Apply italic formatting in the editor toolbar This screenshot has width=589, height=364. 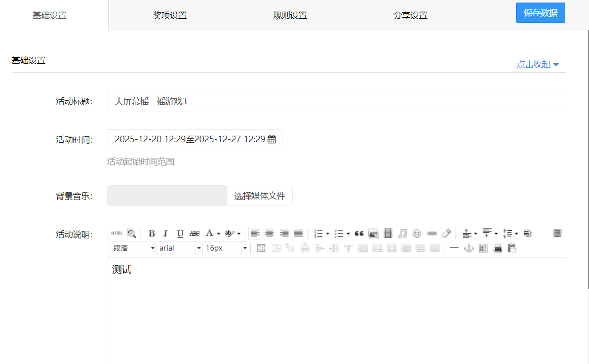tap(165, 233)
